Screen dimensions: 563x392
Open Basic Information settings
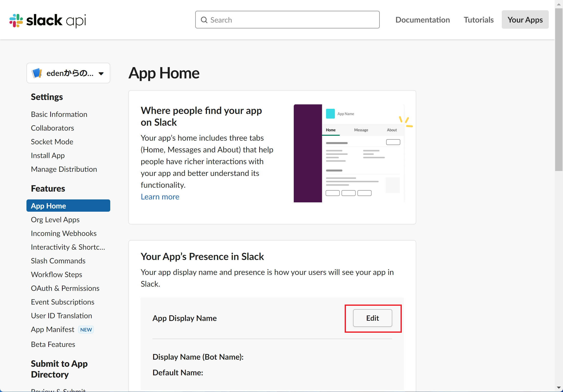coord(59,114)
